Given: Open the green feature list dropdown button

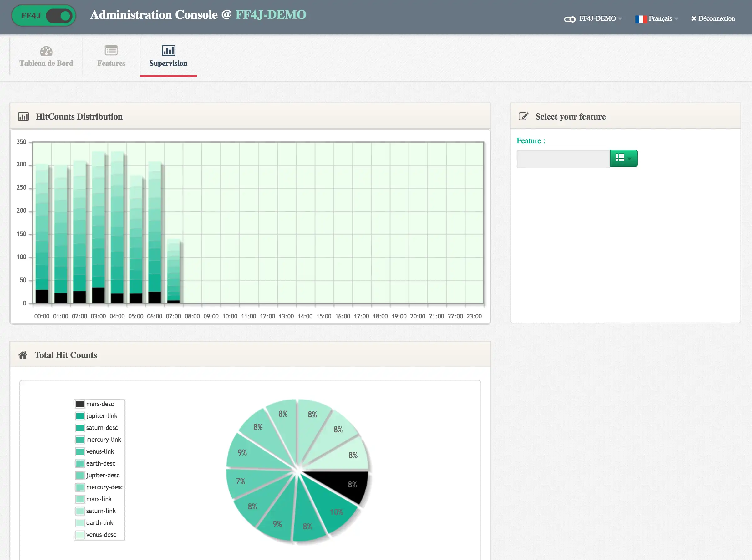Looking at the screenshot, I should pos(623,158).
